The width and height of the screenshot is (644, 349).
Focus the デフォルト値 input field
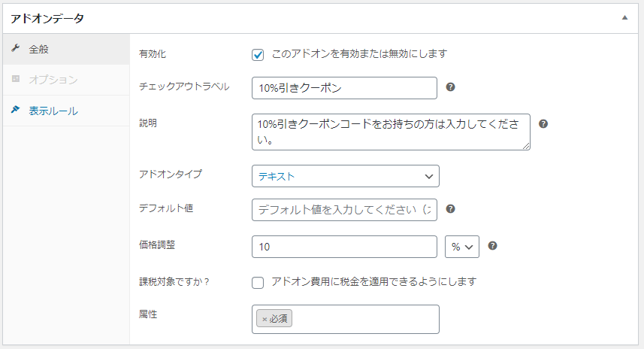(344, 210)
